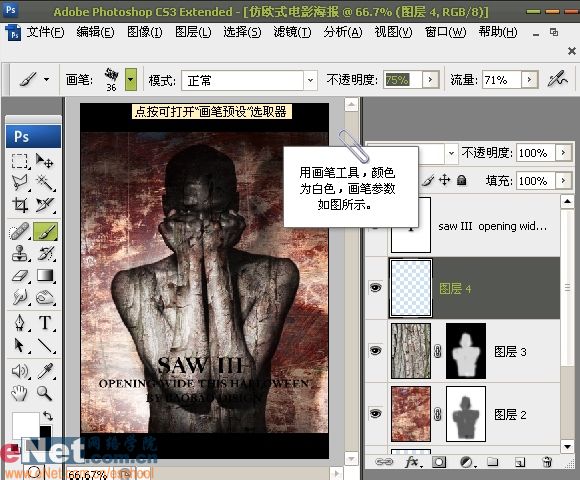Select the Pen tool
The height and width of the screenshot is (480, 580).
click(x=19, y=322)
